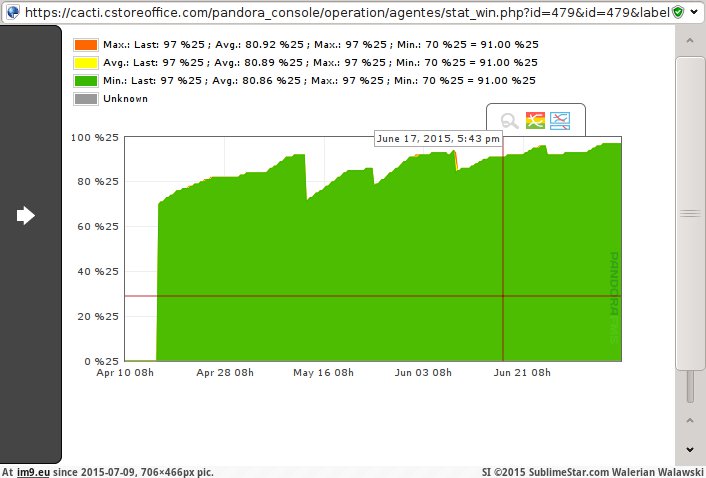Click the June 17, 2015 tooltip label
This screenshot has width=706, height=478.
pos(438,139)
